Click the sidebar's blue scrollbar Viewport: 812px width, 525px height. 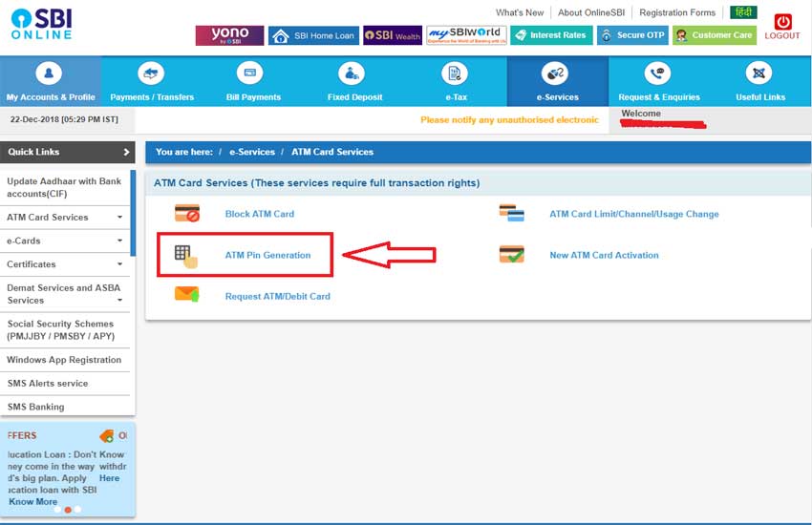coord(133,213)
